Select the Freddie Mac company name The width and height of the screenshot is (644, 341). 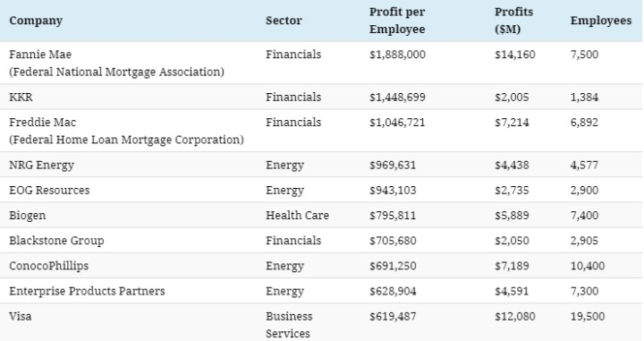tap(43, 122)
